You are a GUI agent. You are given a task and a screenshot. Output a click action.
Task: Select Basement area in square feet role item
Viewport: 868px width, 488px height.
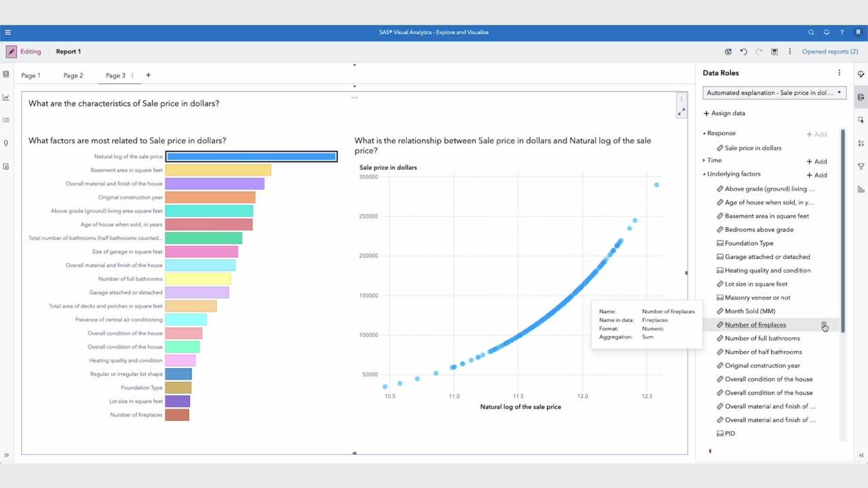766,216
